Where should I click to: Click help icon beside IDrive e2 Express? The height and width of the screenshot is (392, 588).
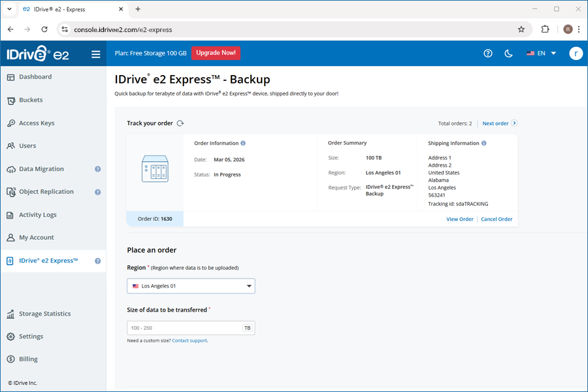[97, 261]
